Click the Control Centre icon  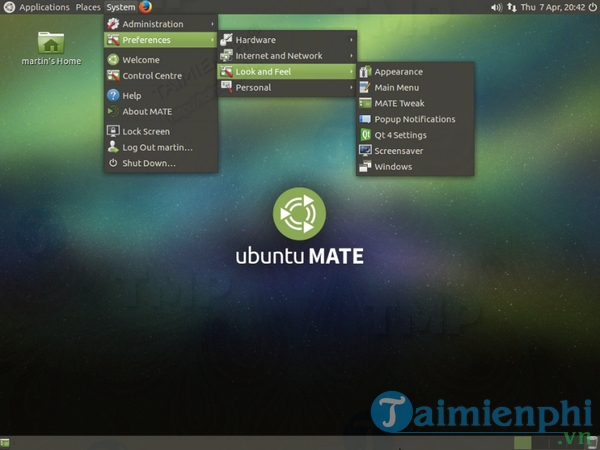(113, 75)
